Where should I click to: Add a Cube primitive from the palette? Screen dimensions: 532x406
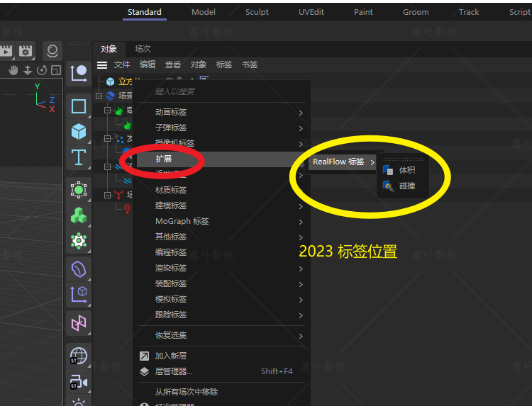point(79,132)
